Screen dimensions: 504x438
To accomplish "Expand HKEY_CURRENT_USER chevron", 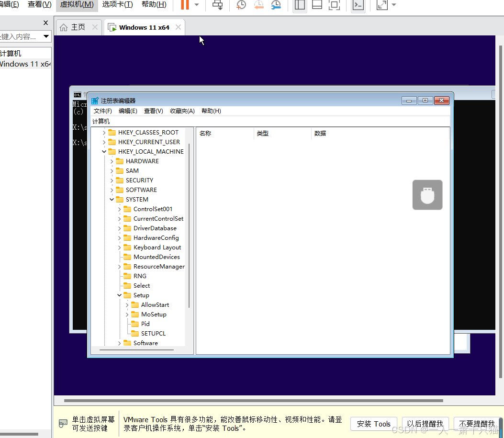I will (x=104, y=142).
